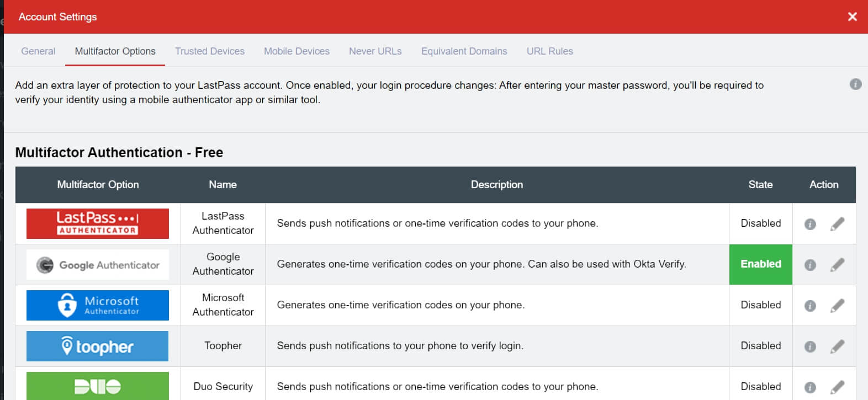Click pencil icon for Microsoft Authenticator

tap(837, 306)
